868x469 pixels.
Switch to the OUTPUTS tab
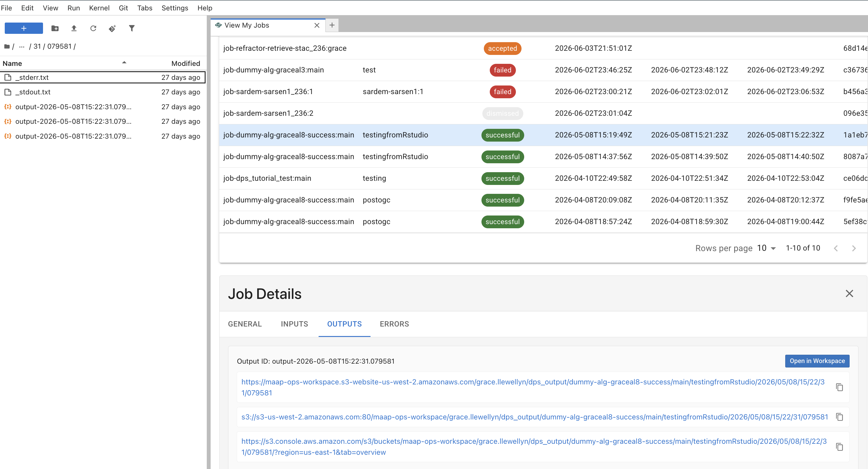[344, 324]
